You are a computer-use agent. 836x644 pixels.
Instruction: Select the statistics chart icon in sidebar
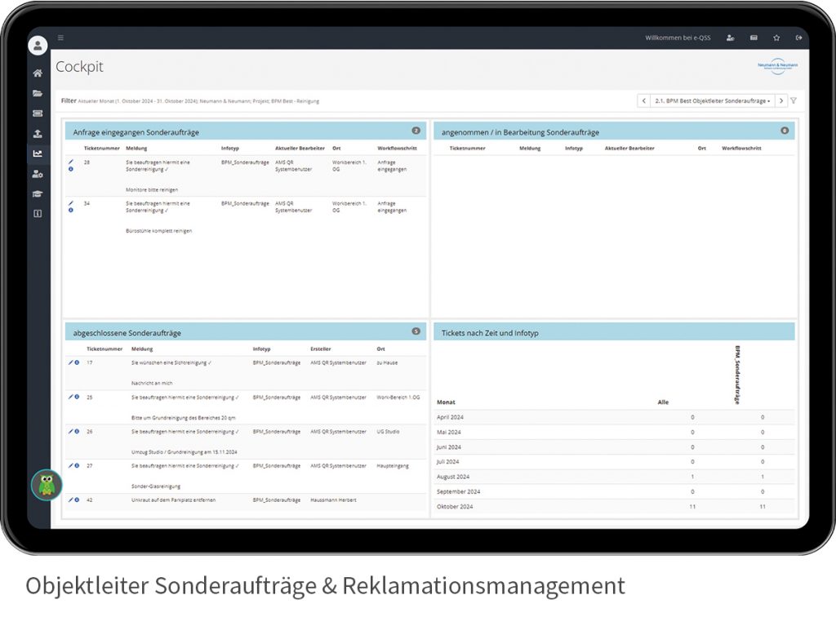click(x=36, y=153)
